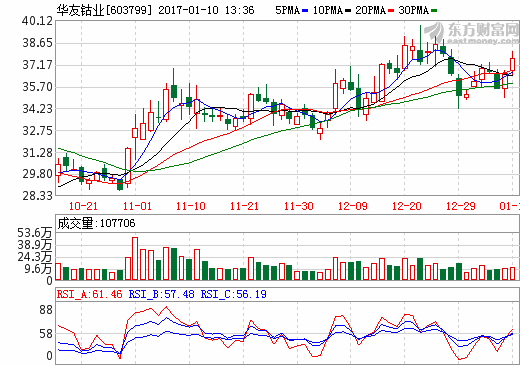520x365 pixels.
Task: Click the 12-29 date label
Action: [461, 206]
